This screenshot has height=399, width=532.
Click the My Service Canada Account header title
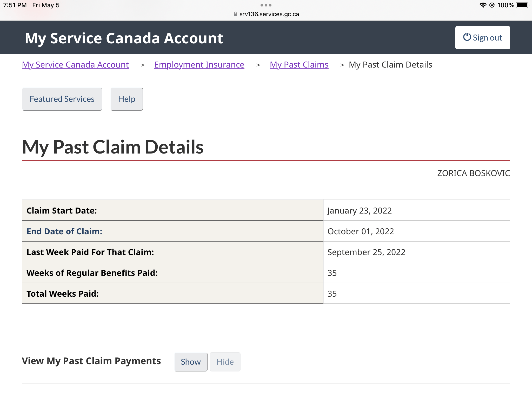pos(124,38)
